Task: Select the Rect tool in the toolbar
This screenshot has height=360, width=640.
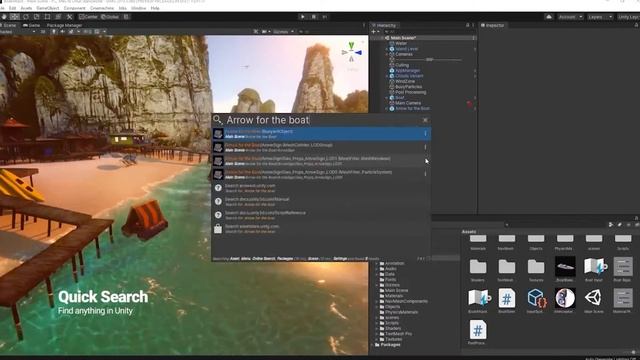Action: click(x=47, y=17)
